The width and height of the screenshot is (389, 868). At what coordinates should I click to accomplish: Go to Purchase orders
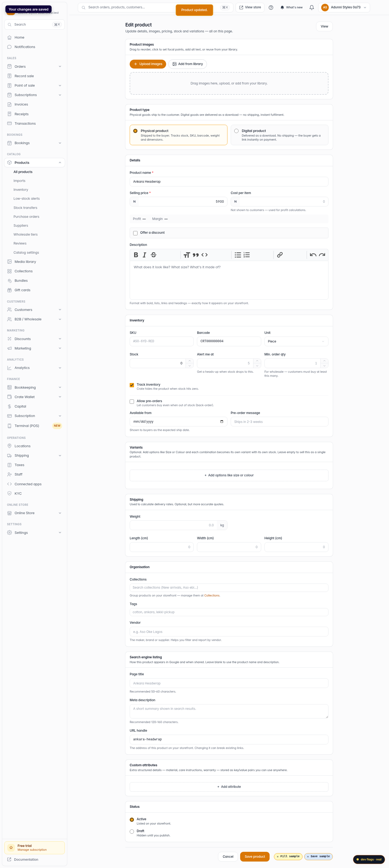tap(26, 217)
